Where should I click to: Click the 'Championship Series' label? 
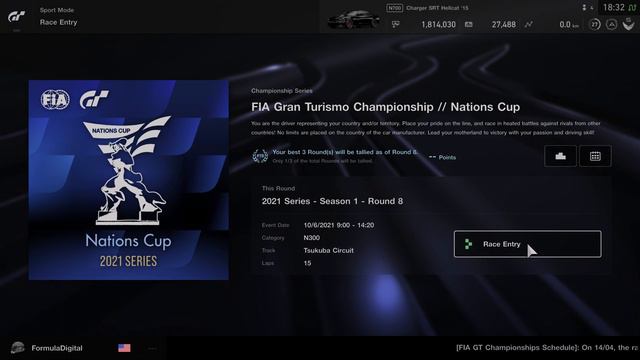282,91
